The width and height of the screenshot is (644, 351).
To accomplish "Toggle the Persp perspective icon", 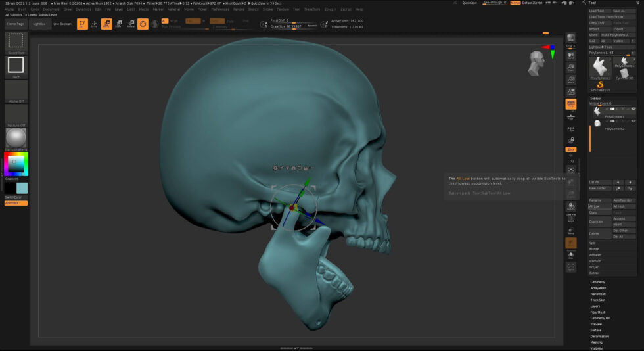I will pos(571,103).
